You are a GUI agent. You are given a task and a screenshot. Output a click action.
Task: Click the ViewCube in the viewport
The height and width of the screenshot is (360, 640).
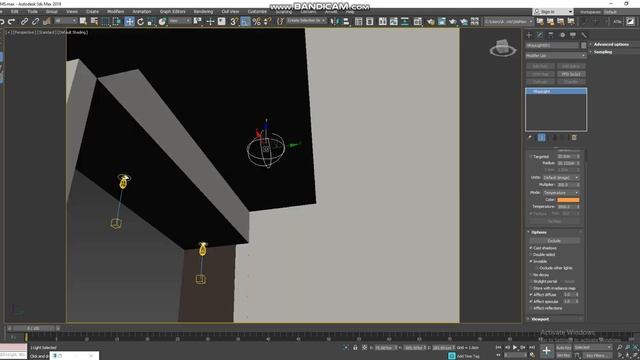[x=503, y=48]
